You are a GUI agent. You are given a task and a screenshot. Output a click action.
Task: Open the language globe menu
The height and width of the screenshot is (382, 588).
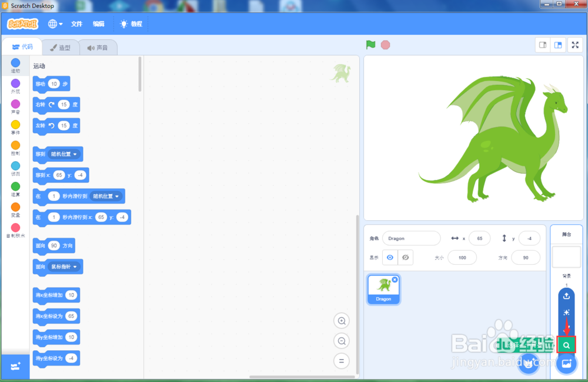55,24
